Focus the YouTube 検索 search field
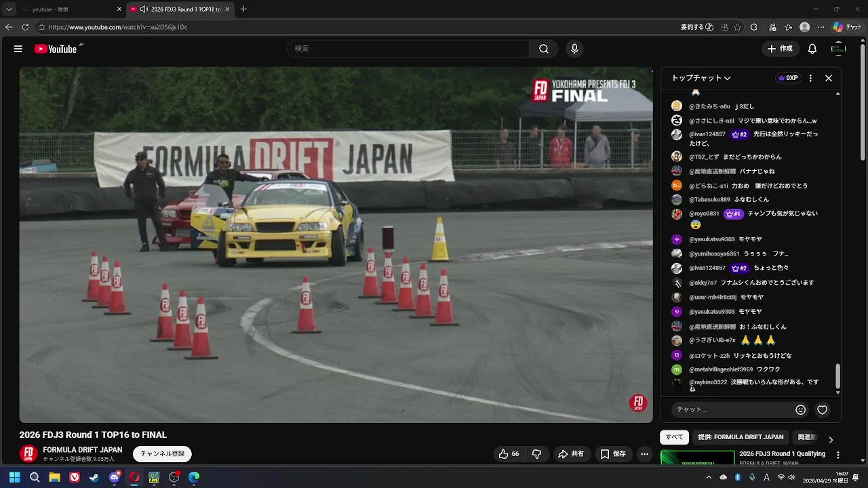 [408, 49]
